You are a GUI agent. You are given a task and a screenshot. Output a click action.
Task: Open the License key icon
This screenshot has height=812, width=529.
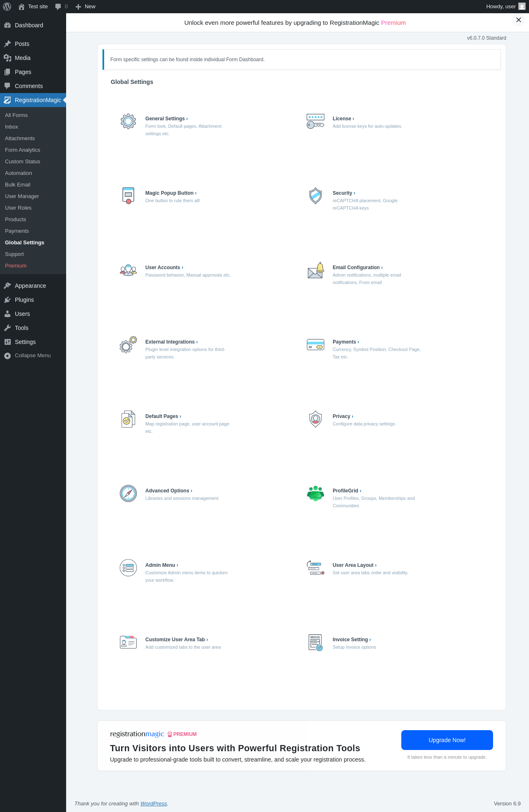click(315, 121)
